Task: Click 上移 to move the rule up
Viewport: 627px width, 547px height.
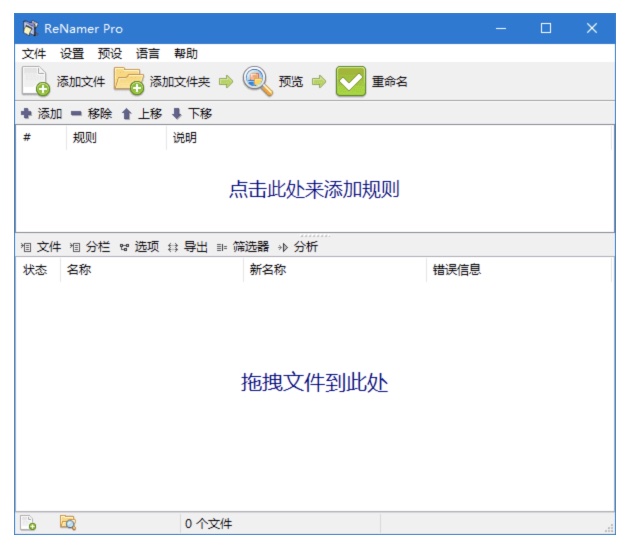Action: pyautogui.click(x=150, y=114)
